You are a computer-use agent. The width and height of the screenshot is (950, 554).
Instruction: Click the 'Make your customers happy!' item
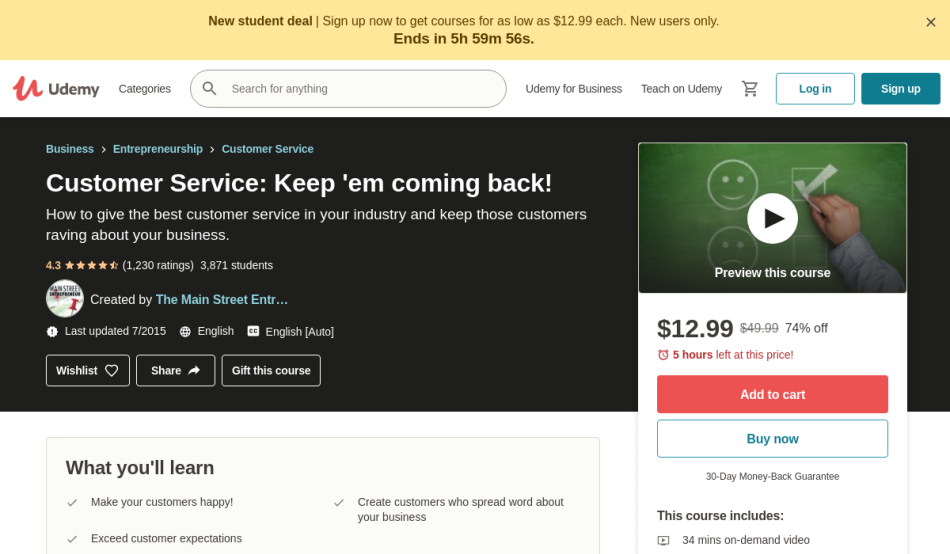162,502
